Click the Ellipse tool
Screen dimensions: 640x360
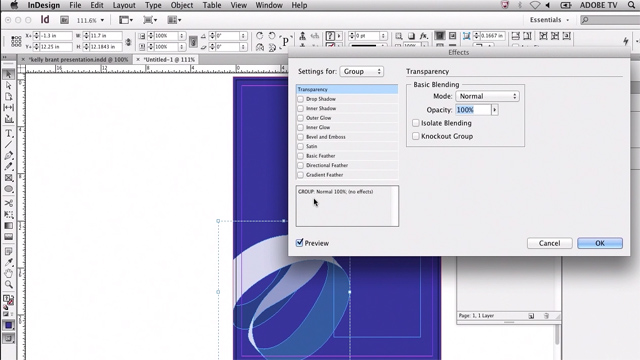click(x=9, y=189)
